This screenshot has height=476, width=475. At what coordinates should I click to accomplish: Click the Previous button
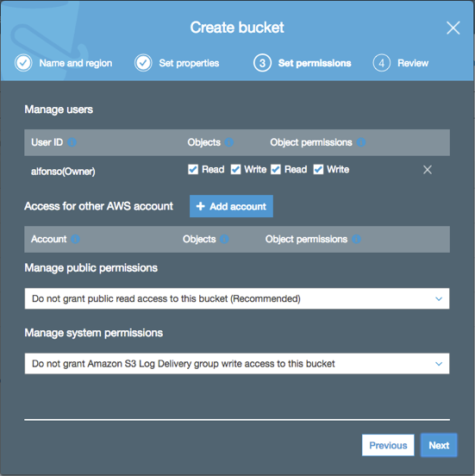pyautogui.click(x=388, y=445)
